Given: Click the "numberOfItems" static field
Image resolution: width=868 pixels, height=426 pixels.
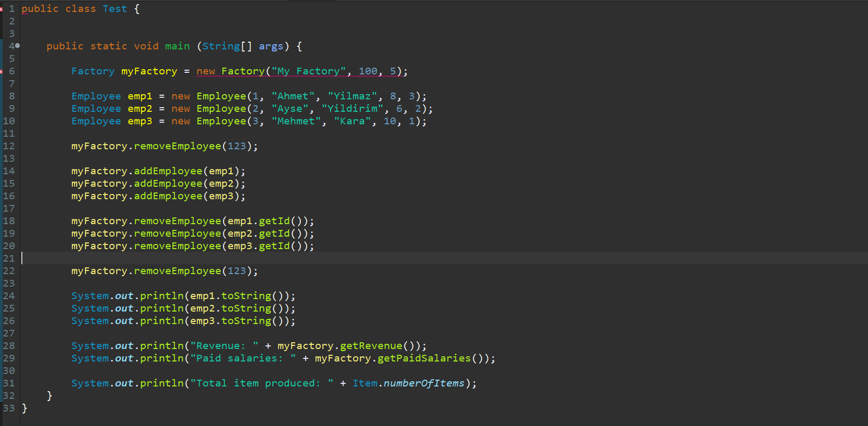Looking at the screenshot, I should coord(424,383).
